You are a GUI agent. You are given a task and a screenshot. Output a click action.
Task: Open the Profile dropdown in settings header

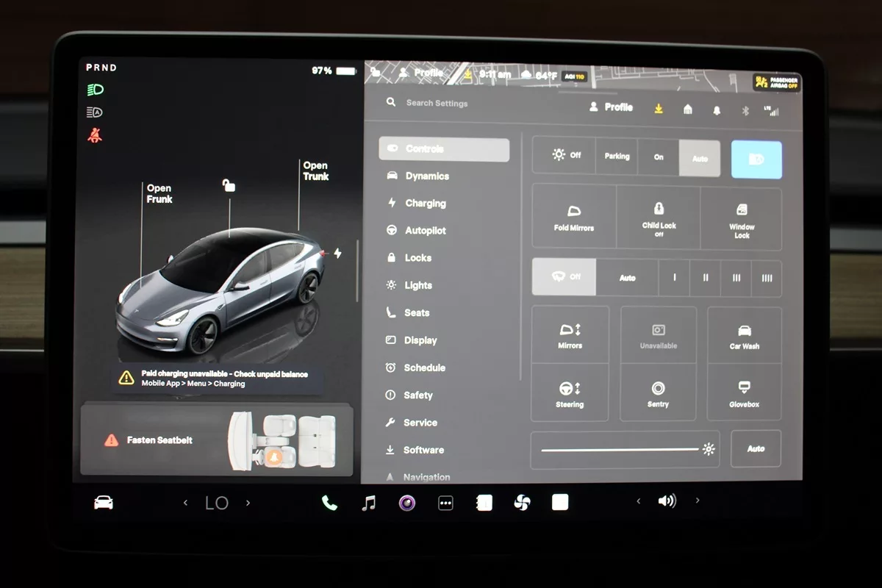pyautogui.click(x=612, y=107)
